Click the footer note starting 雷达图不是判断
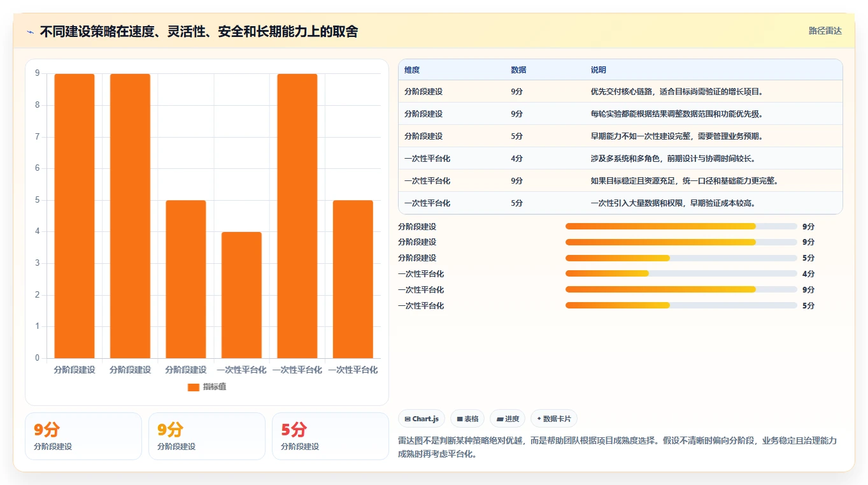Image resolution: width=868 pixels, height=485 pixels. [618, 447]
